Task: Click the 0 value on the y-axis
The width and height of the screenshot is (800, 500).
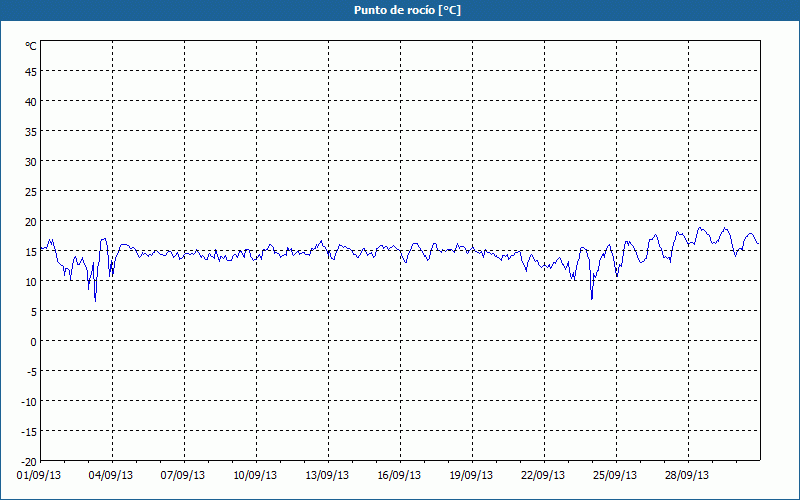Action: coord(33,342)
